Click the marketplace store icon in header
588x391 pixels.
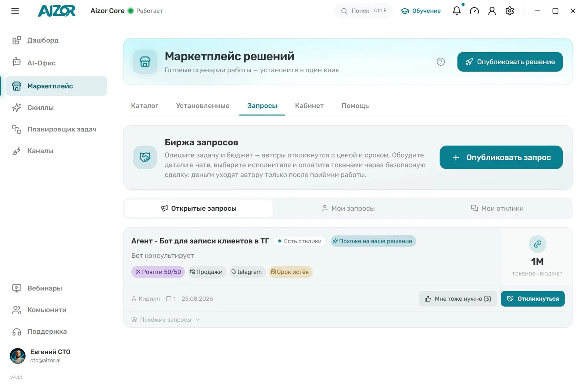145,62
